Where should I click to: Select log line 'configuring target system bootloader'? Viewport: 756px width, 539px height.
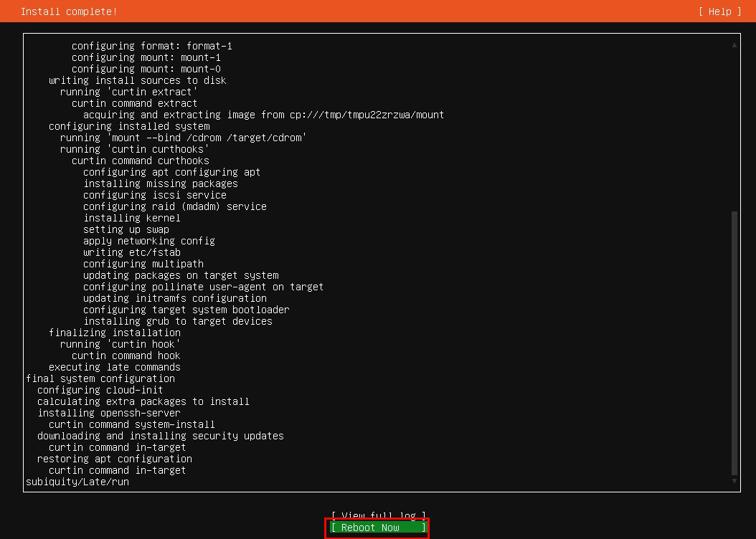pos(186,310)
